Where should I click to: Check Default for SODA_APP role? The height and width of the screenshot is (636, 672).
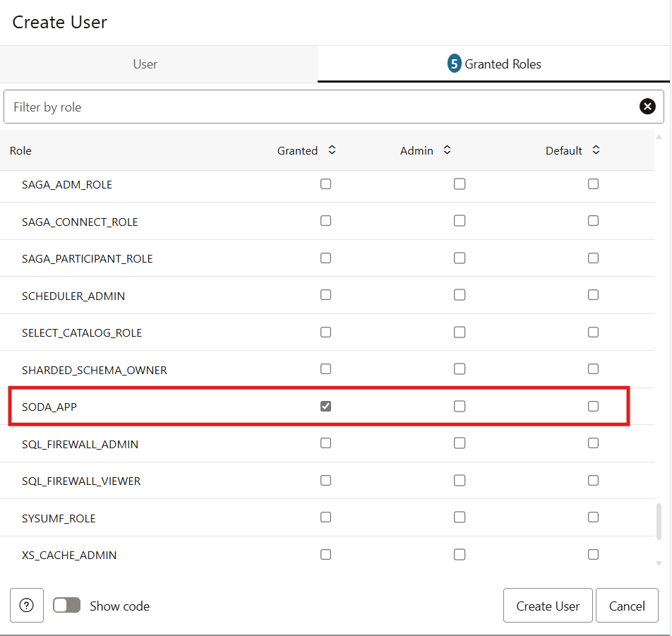click(x=593, y=406)
